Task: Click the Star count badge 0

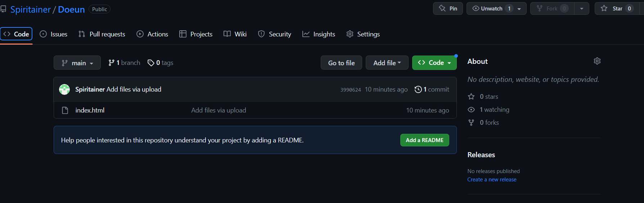Action: click(x=629, y=9)
